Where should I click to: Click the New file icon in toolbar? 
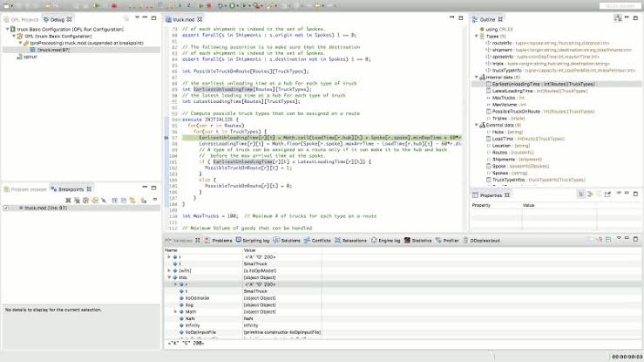tap(7, 6)
